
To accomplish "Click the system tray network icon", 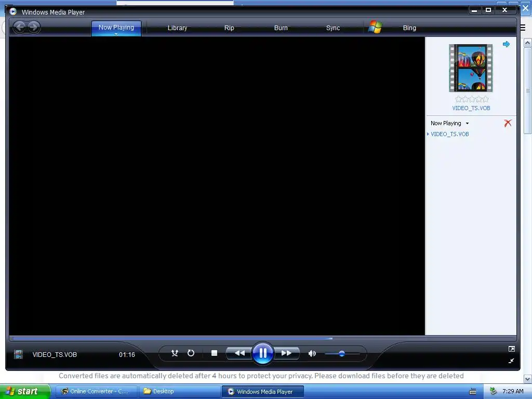I will point(494,391).
